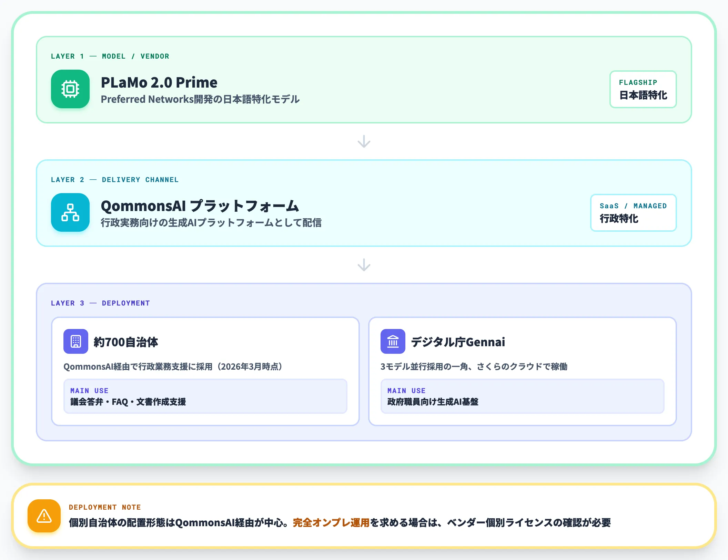Screen dimensions: 728x560
Task: Click the highlighted 完全オンプレ運用 text
Action: point(331,523)
